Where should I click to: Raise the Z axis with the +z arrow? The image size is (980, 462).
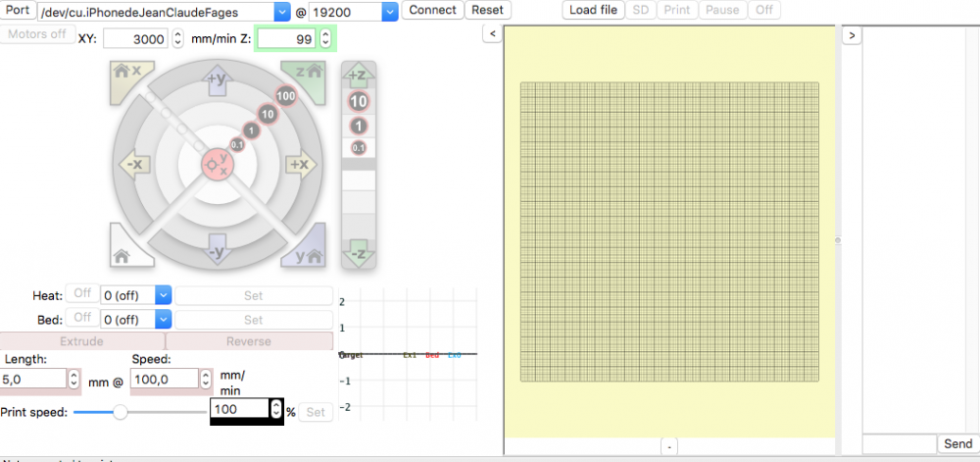tap(358, 76)
